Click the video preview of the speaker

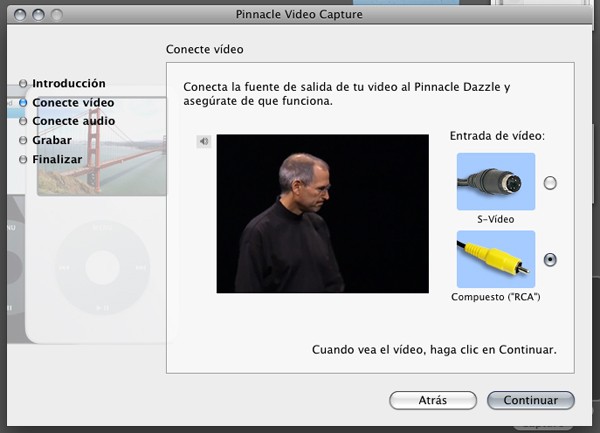pos(323,214)
